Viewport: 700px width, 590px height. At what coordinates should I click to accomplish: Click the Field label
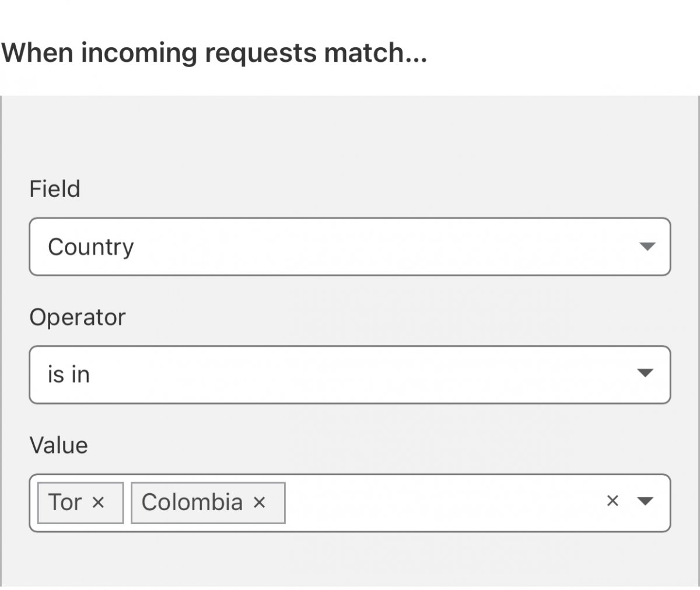pyautogui.click(x=55, y=189)
